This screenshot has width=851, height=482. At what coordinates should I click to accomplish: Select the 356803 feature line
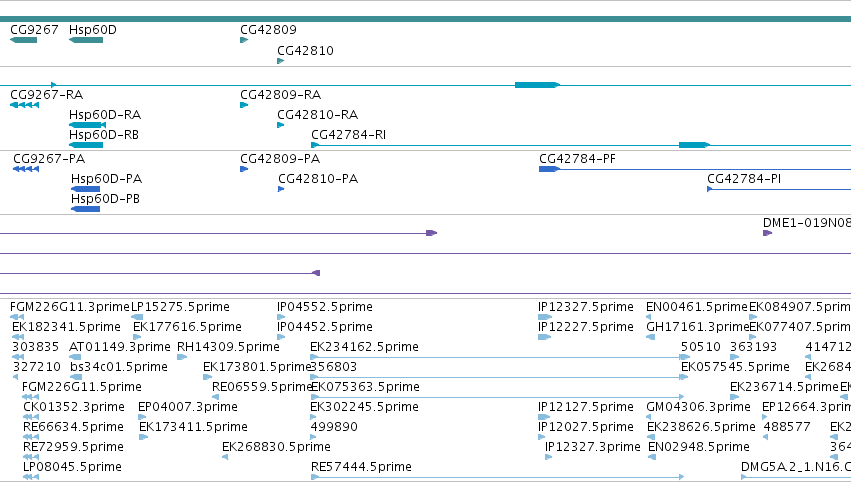[499, 377]
